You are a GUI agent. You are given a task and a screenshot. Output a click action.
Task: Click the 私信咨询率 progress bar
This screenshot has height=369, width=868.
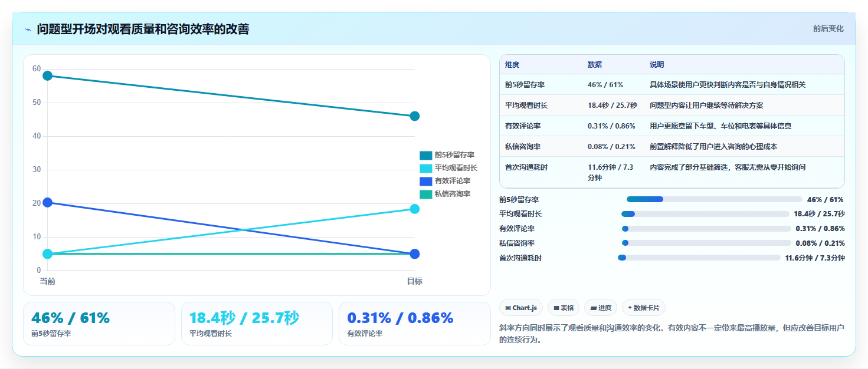(x=706, y=243)
